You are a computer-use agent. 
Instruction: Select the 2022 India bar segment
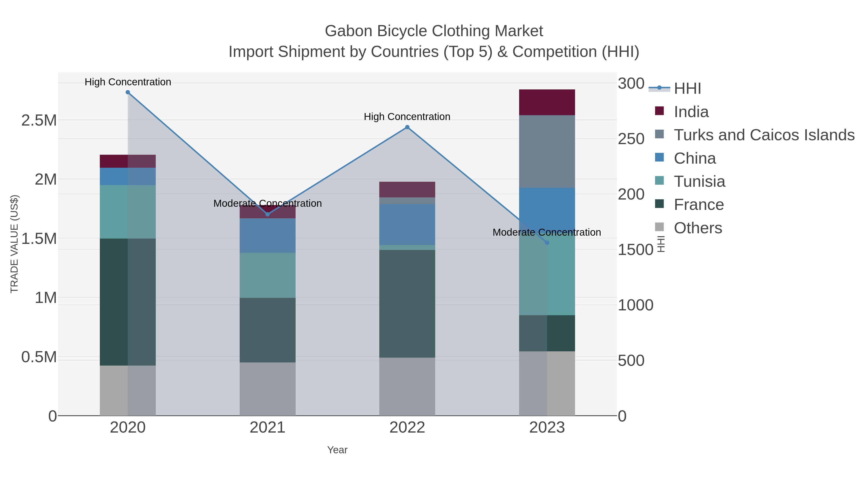coord(407,190)
